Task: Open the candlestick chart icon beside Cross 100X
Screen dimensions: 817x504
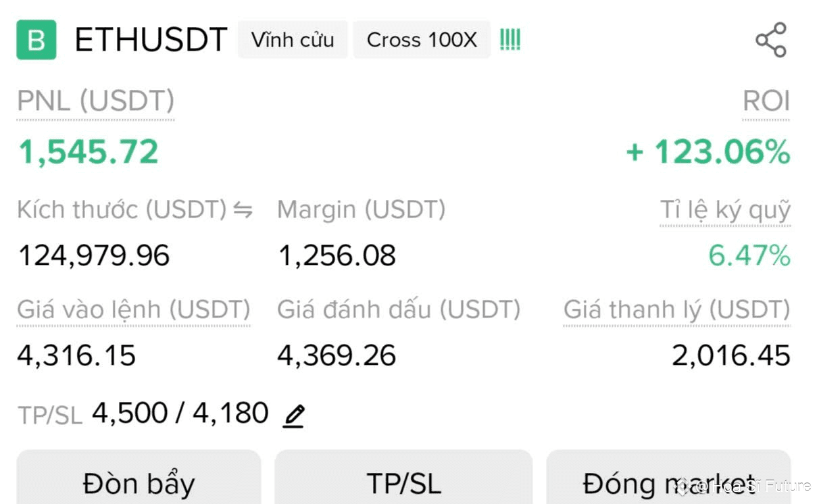Action: click(510, 39)
